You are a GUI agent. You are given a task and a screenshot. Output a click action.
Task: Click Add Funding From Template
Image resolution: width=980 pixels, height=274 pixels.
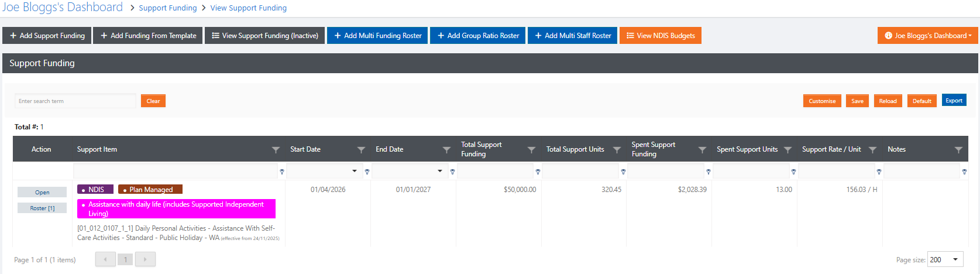tap(148, 36)
